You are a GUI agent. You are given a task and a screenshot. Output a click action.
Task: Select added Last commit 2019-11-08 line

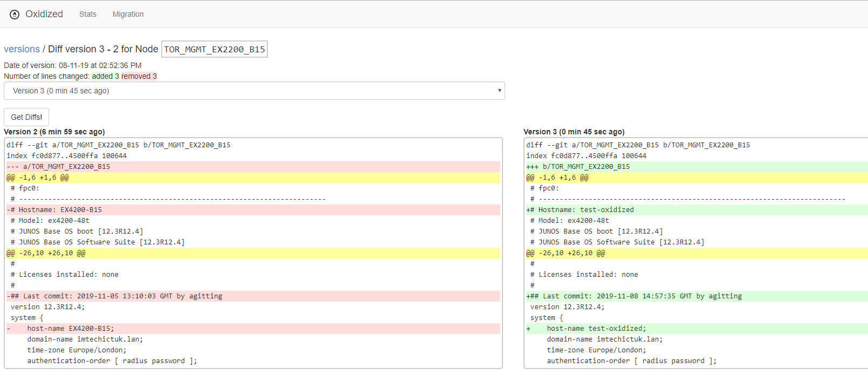point(634,296)
